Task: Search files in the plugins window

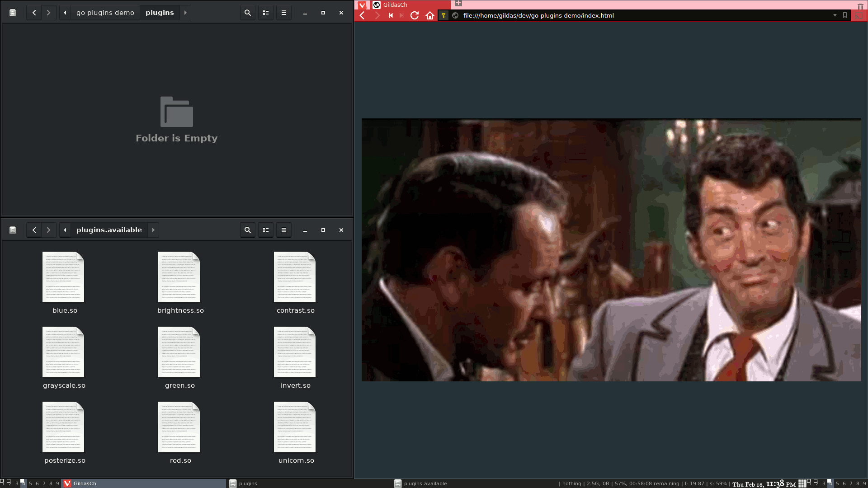Action: [x=248, y=13]
